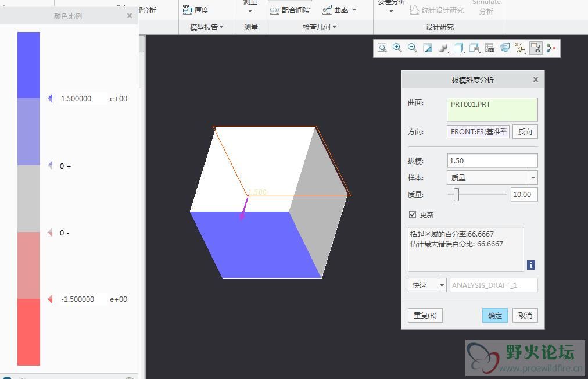Open the 样本 质量 combo box
The width and height of the screenshot is (588, 379).
492,177
